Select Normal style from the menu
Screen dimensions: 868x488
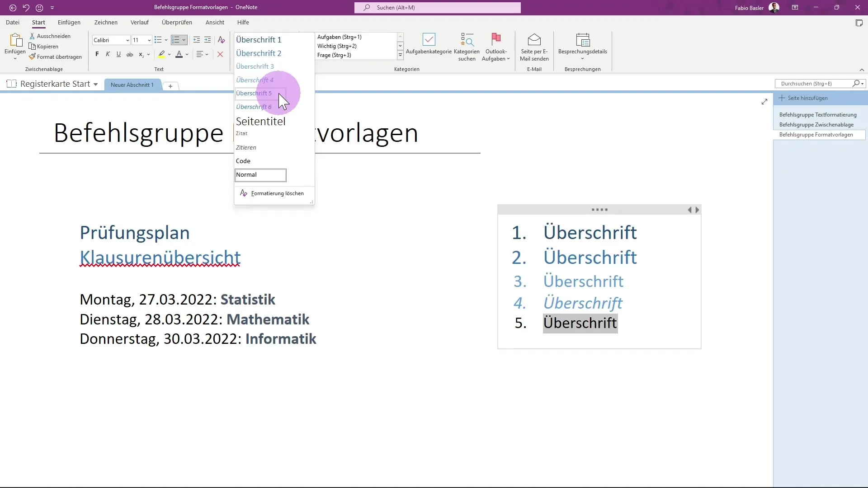click(260, 174)
